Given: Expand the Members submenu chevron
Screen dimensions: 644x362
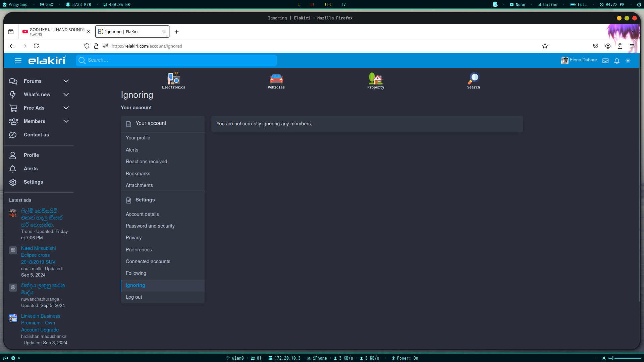Looking at the screenshot, I should point(66,121).
